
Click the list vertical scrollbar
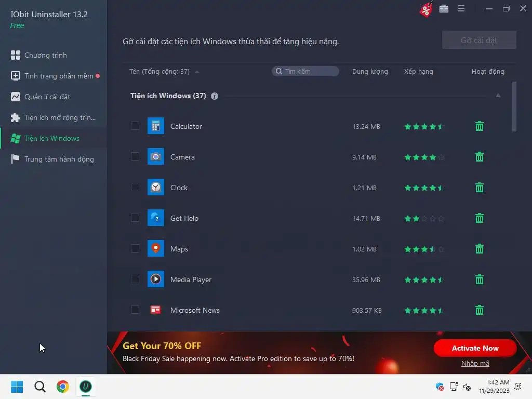click(x=514, y=107)
